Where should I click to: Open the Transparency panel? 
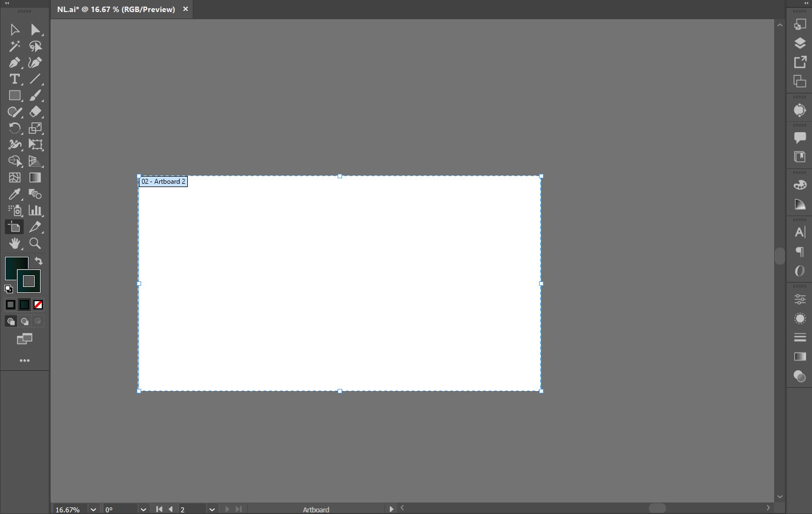coord(800,376)
